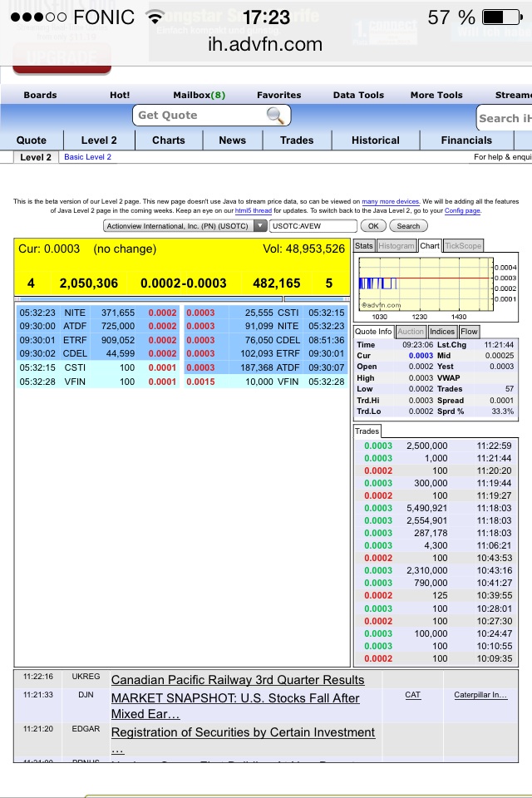Select the Histogram panel tab
The height and width of the screenshot is (798, 532).
click(397, 246)
